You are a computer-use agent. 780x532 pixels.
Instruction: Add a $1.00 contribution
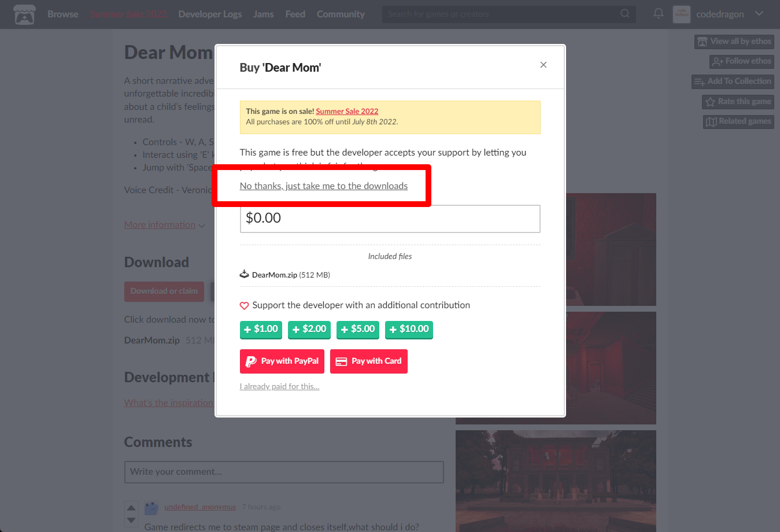pyautogui.click(x=261, y=330)
